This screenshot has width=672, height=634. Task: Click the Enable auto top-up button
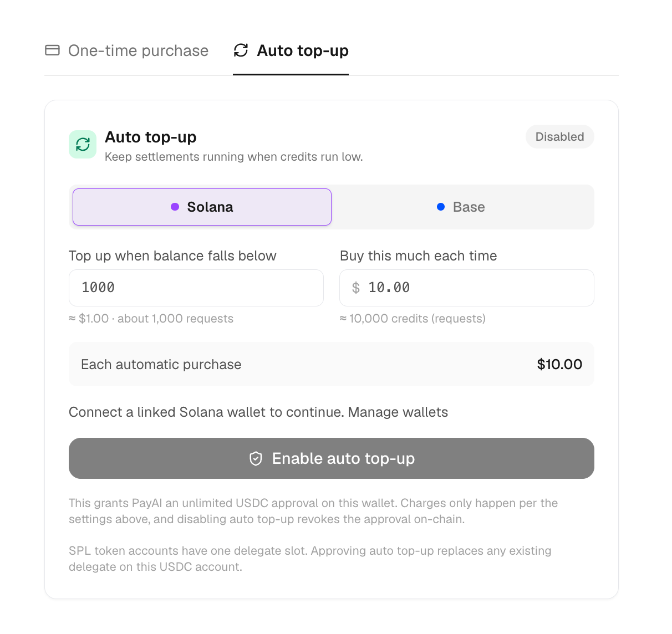pos(331,458)
